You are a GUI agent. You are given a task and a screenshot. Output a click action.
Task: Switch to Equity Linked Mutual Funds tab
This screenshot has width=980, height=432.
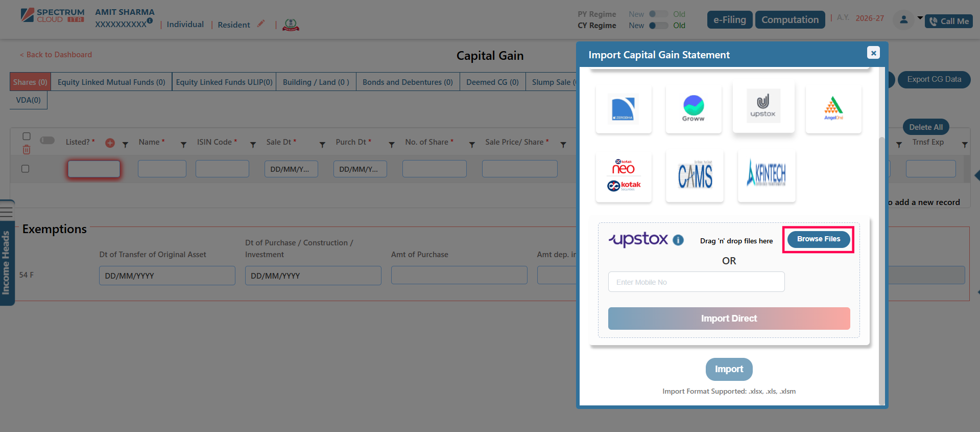tap(111, 82)
